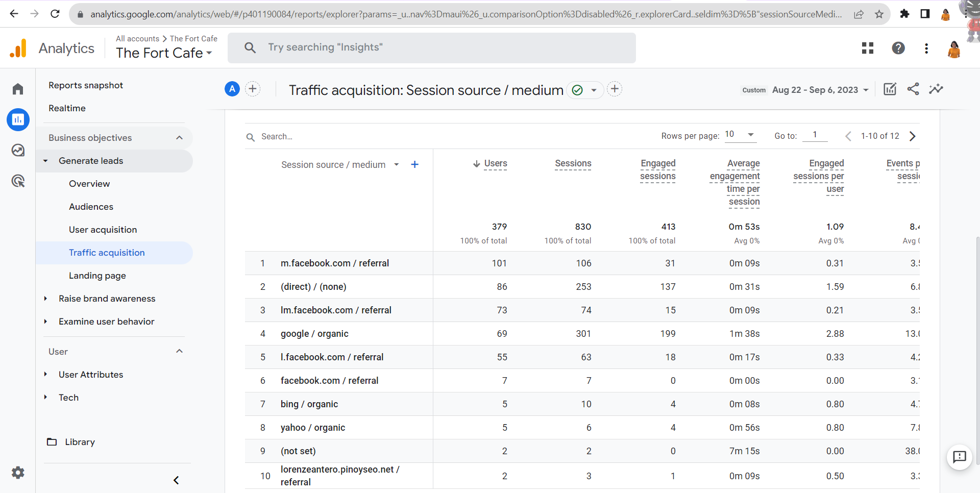Open the account avatar in Analytics header
The height and width of the screenshot is (493, 980).
(x=953, y=49)
